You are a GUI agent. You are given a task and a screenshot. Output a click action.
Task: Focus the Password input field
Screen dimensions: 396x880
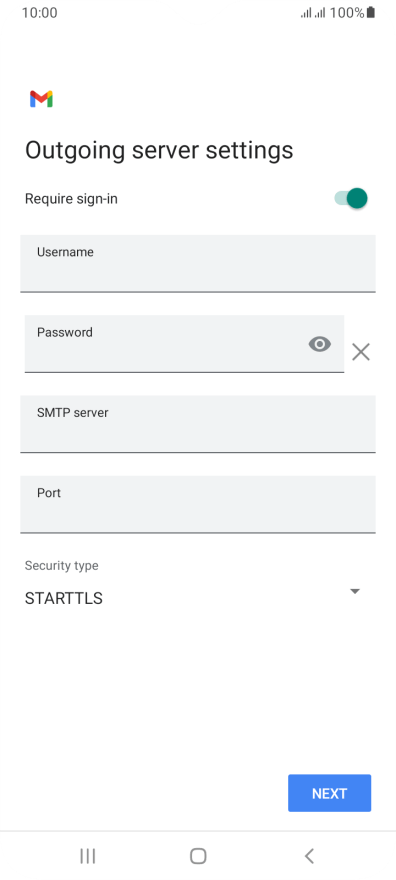click(x=184, y=343)
